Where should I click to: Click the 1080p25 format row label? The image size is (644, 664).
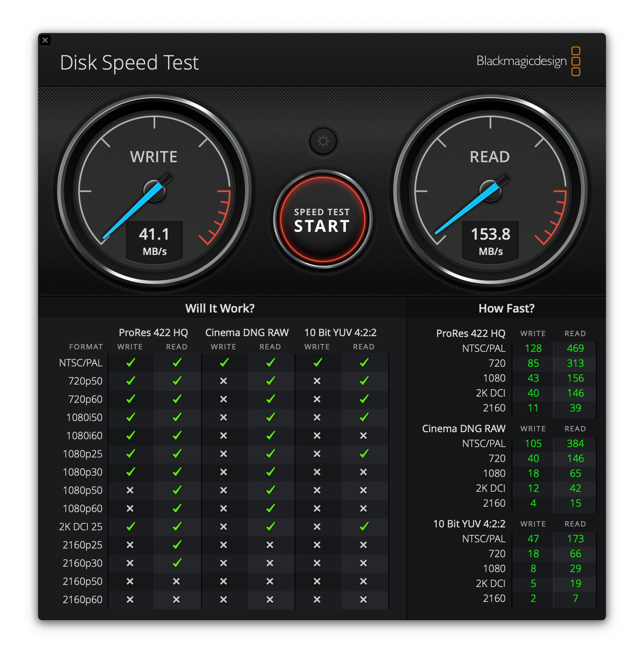tap(82, 454)
